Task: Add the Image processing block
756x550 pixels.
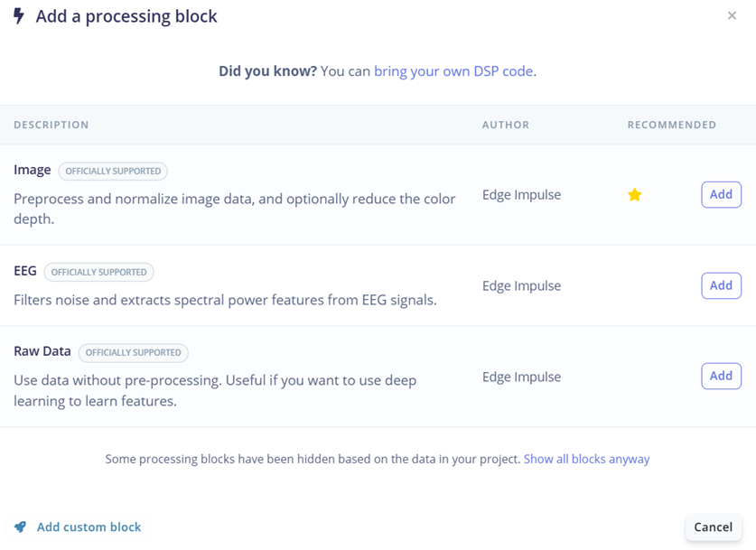Action: (721, 195)
